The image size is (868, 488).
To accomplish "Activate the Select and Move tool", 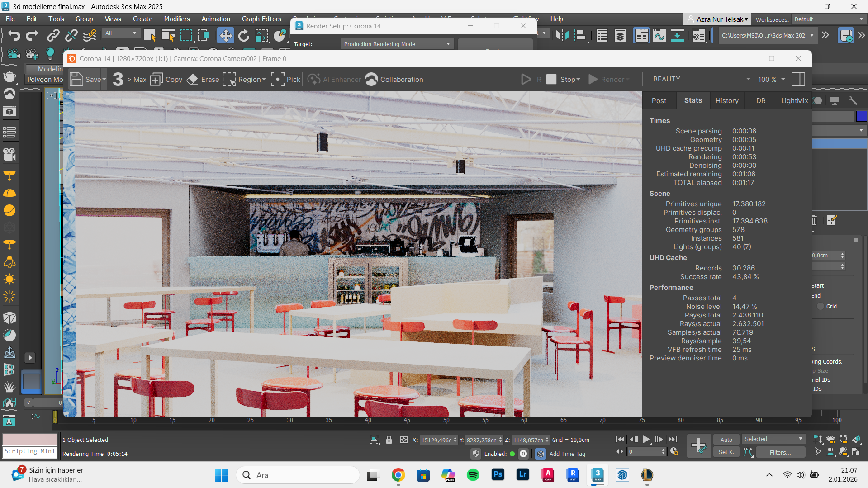I will point(225,35).
